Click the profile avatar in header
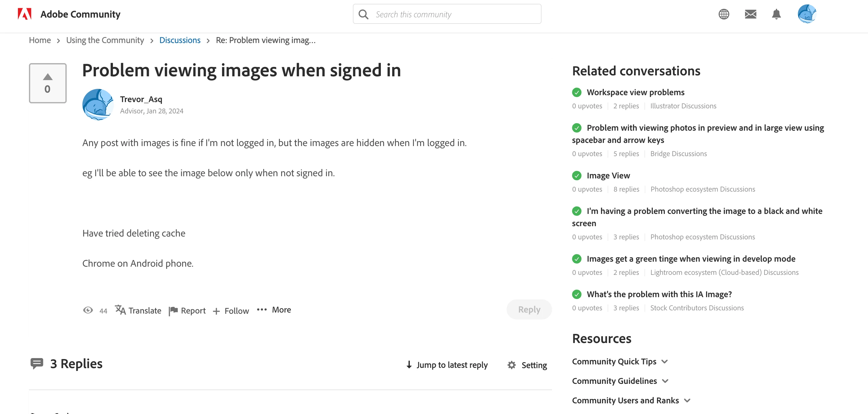The width and height of the screenshot is (868, 414). [807, 14]
